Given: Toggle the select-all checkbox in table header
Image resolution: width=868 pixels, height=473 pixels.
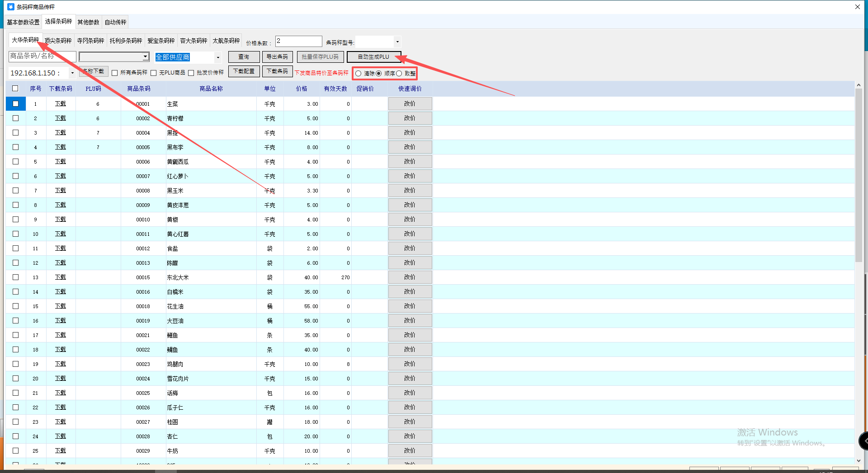Looking at the screenshot, I should click(15, 89).
